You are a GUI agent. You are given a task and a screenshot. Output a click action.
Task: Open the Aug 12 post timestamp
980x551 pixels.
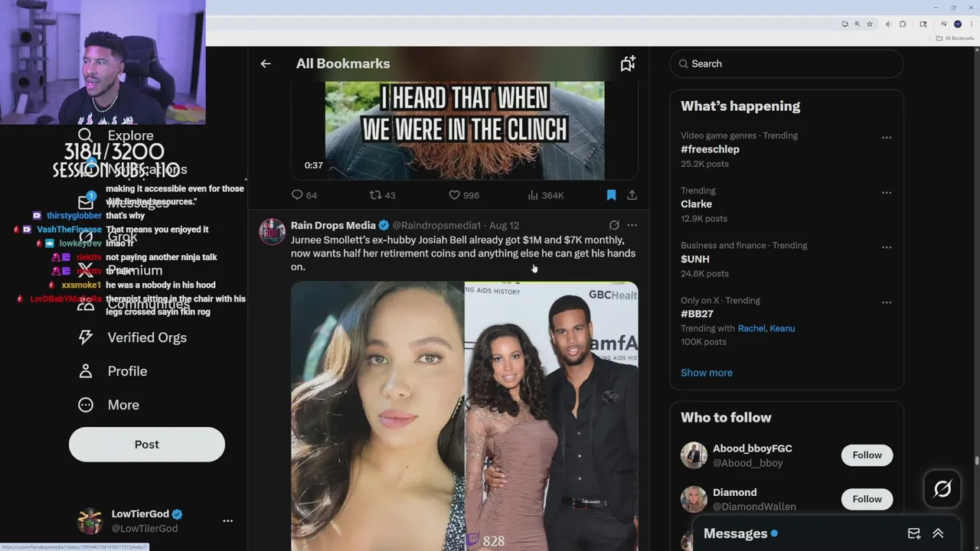[x=504, y=225]
